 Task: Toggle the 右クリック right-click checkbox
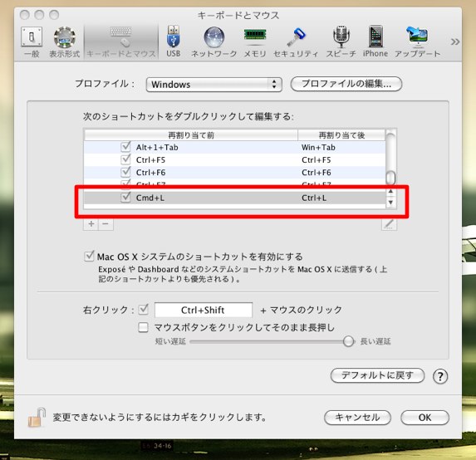point(143,310)
